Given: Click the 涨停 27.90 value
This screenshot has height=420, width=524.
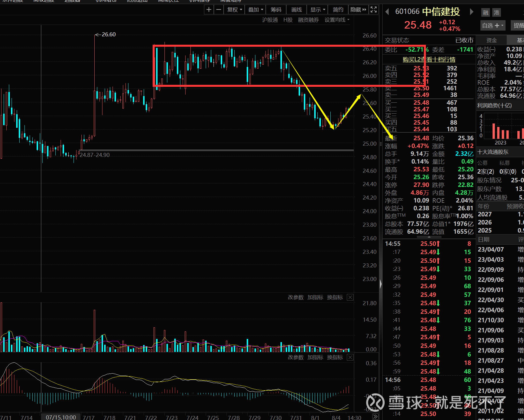Looking at the screenshot, I should coord(421,185).
